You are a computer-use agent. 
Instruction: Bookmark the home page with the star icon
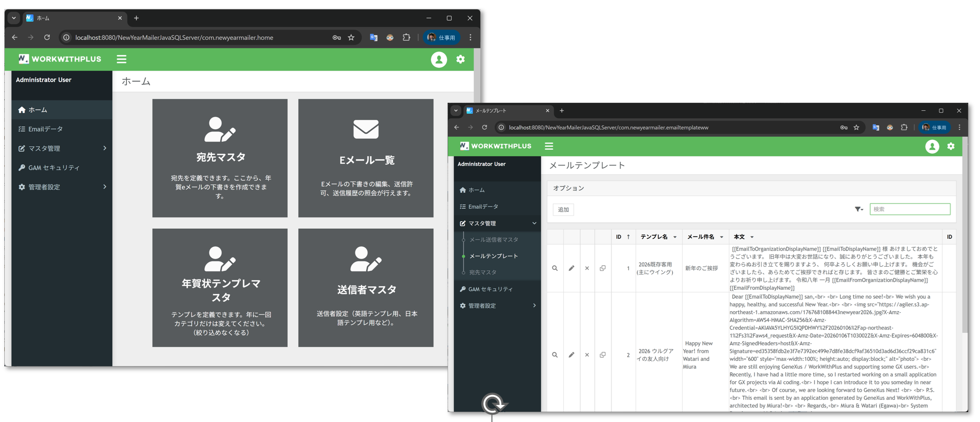[351, 37]
